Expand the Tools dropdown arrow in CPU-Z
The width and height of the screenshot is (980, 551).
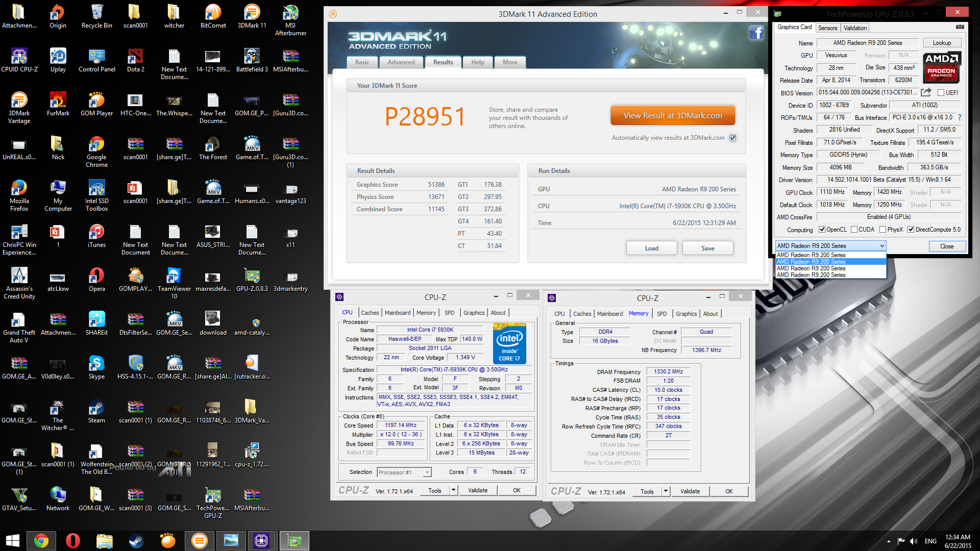click(x=453, y=490)
